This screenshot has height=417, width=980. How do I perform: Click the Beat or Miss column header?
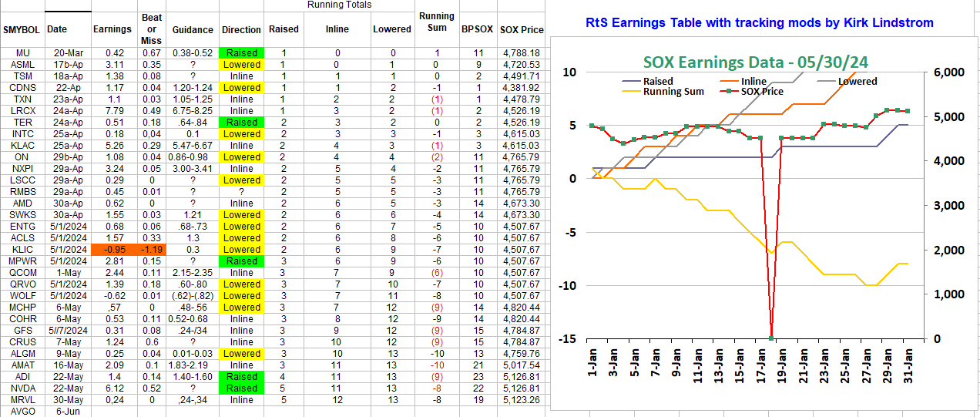click(x=152, y=29)
